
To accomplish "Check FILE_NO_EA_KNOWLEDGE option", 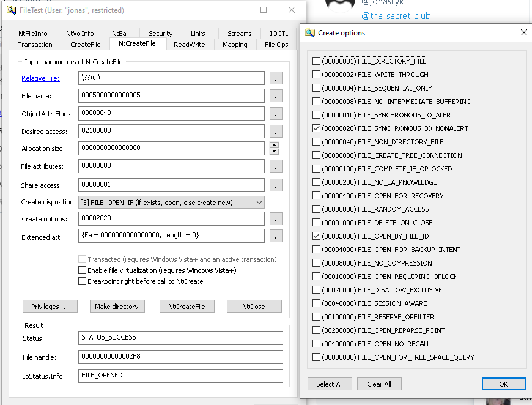I will pyautogui.click(x=316, y=182).
